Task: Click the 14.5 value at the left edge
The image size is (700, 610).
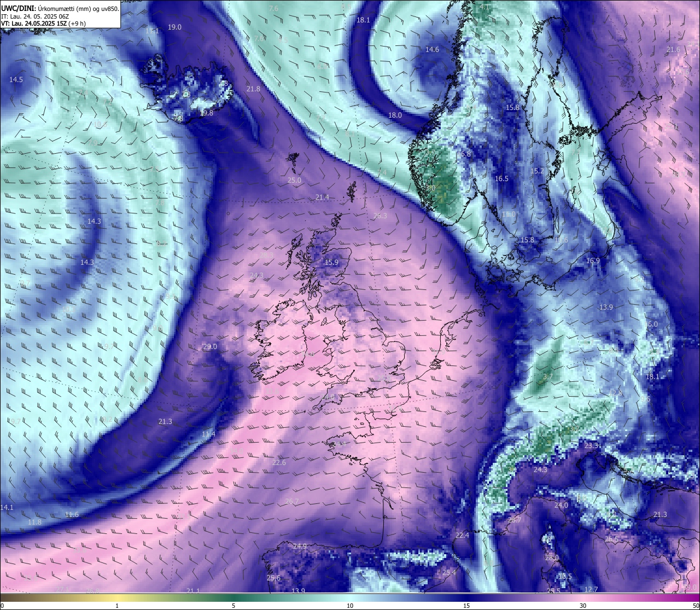Action: click(16, 80)
